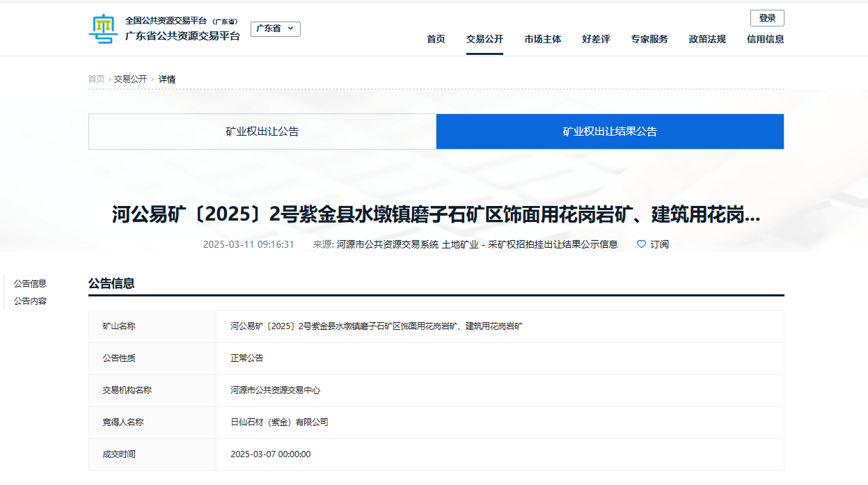Switch to 矿业权出让公告 tab
The image size is (868, 485).
pos(262,132)
